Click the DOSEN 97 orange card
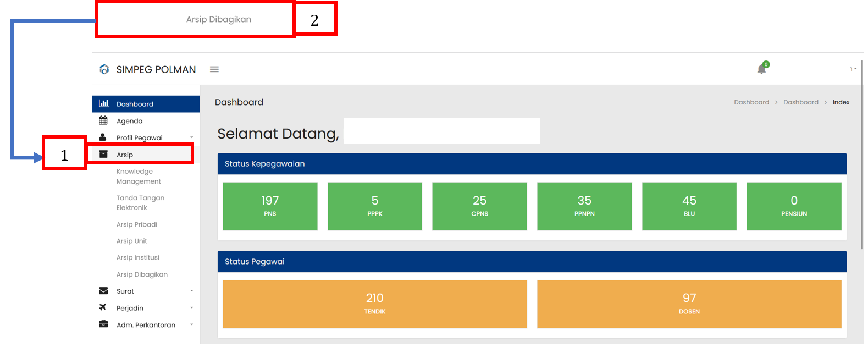 (689, 304)
